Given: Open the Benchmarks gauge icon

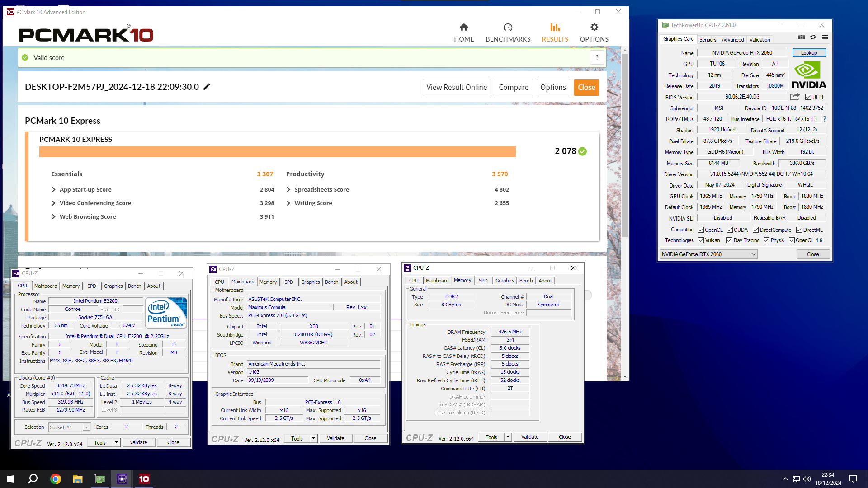Looking at the screenshot, I should pyautogui.click(x=508, y=27).
